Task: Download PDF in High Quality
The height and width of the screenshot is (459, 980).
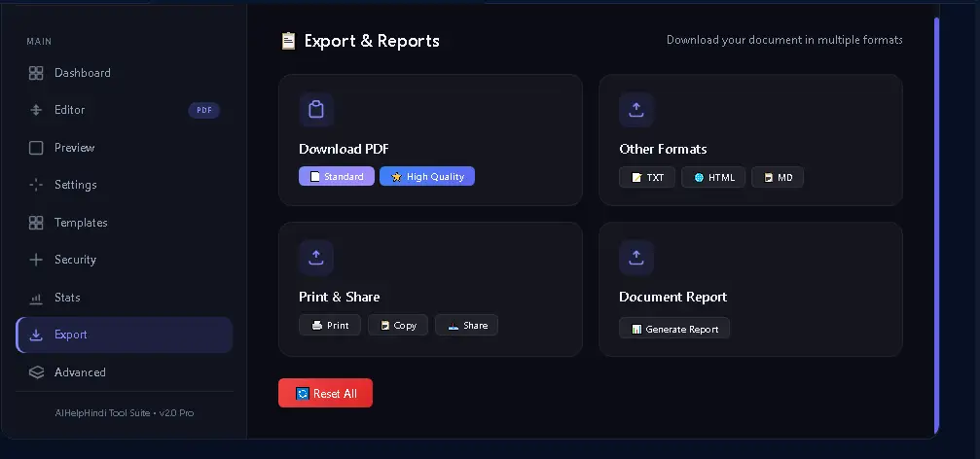Action: click(427, 177)
